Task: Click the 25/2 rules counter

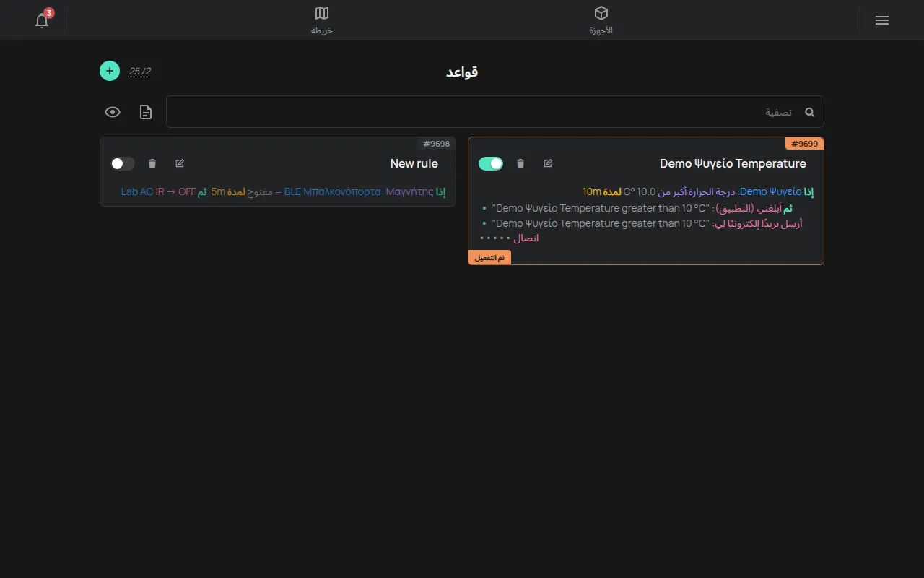Action: click(x=140, y=71)
